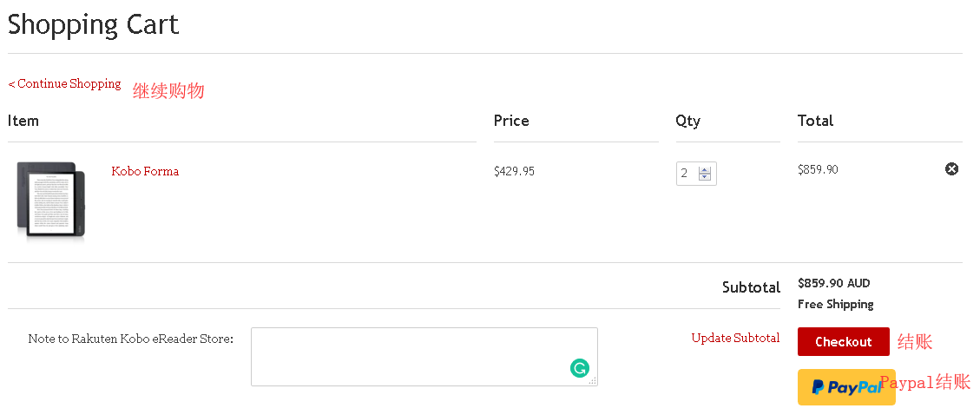
Task: Increase Kobo Forma quantity with up arrow
Action: 705,169
